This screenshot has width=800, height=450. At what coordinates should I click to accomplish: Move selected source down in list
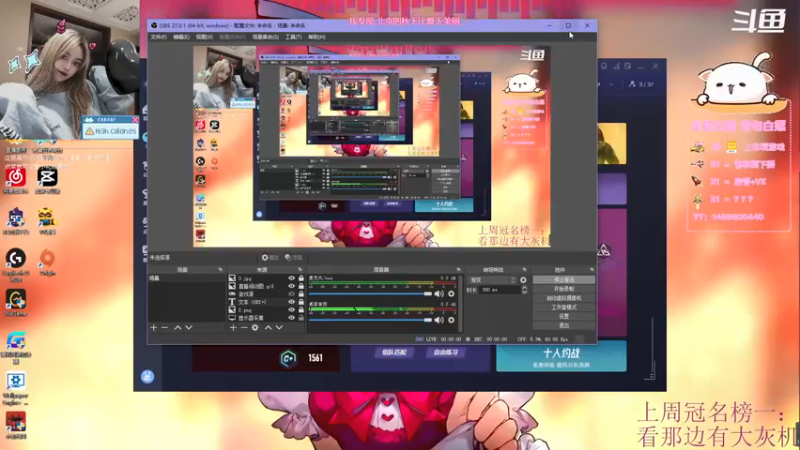(x=279, y=328)
